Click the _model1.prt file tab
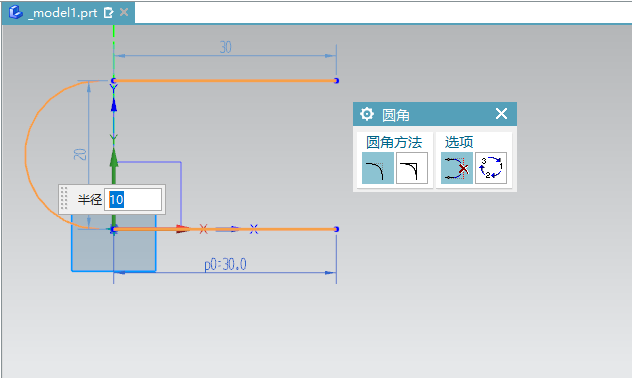Viewport: 632px width, 378px height. pos(68,12)
